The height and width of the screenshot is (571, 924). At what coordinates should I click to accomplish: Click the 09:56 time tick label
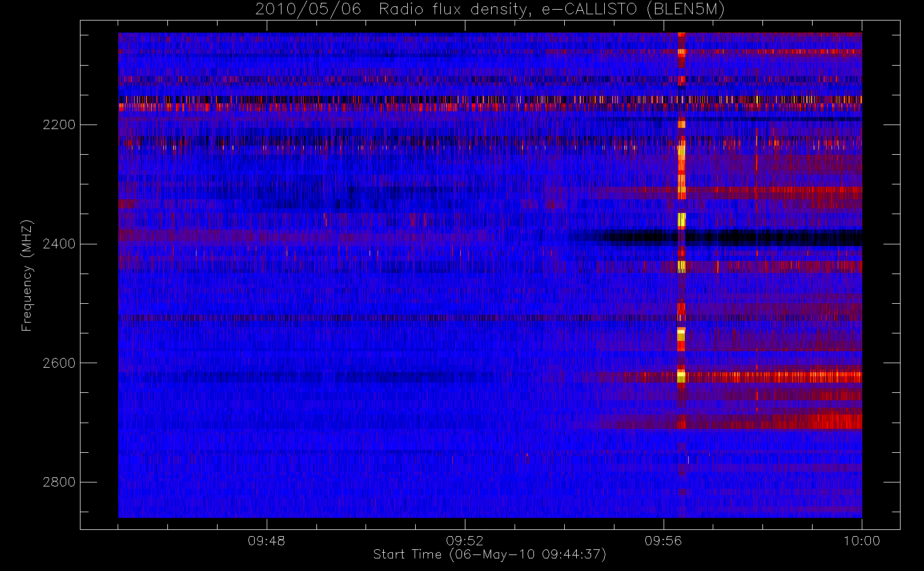(663, 541)
